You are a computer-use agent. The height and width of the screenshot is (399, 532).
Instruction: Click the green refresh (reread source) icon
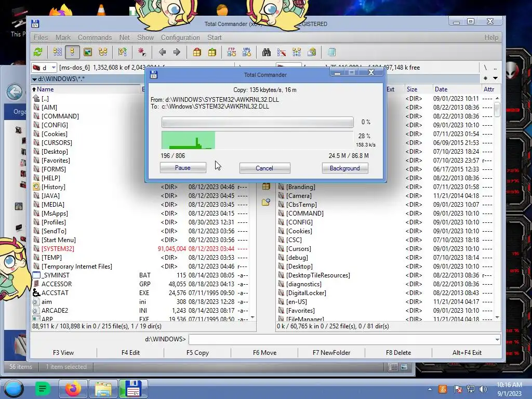(38, 52)
